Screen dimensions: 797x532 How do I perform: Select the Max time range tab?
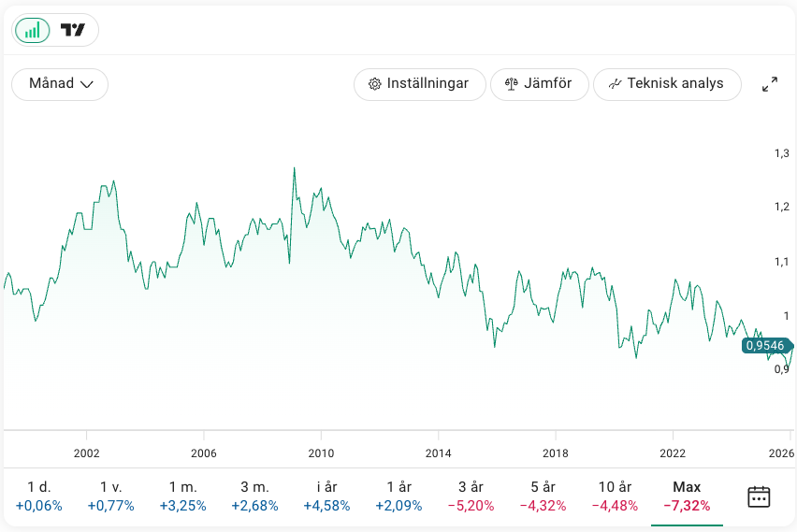click(687, 496)
